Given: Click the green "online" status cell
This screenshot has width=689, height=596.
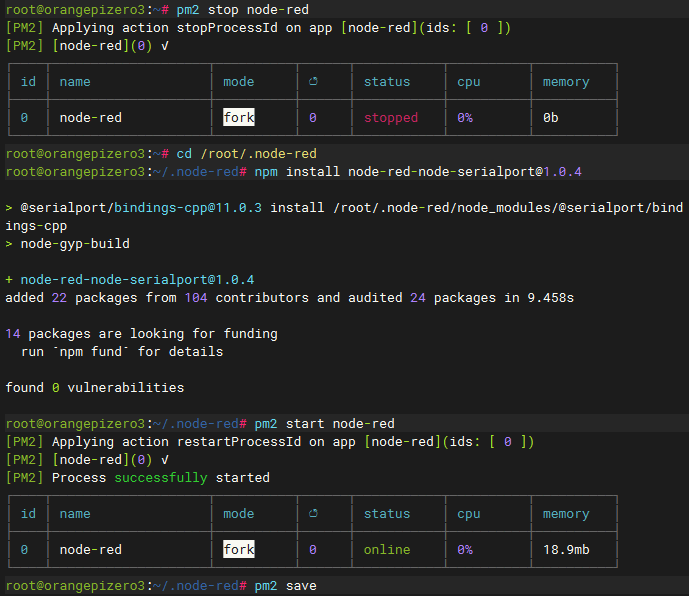Looking at the screenshot, I should (x=387, y=550).
